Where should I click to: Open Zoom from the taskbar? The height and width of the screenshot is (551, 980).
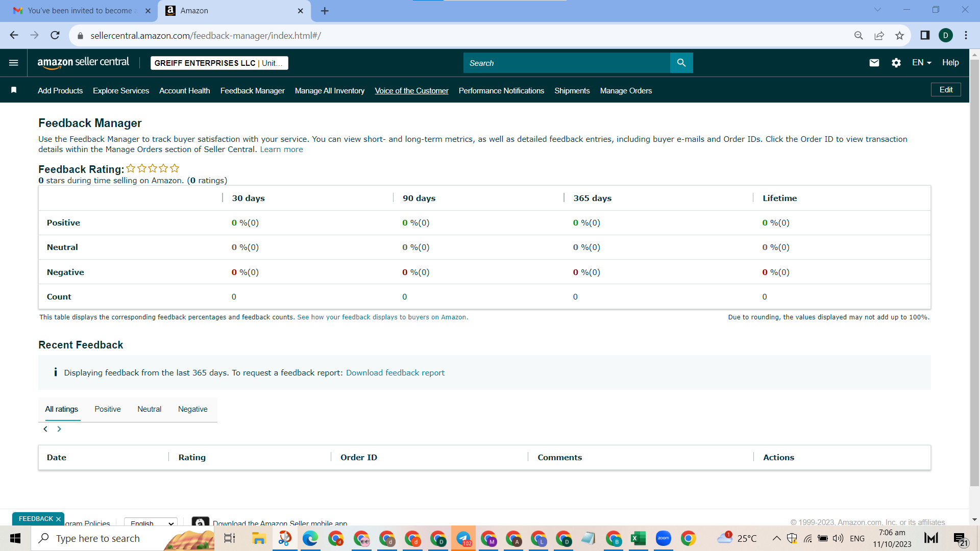[664, 538]
